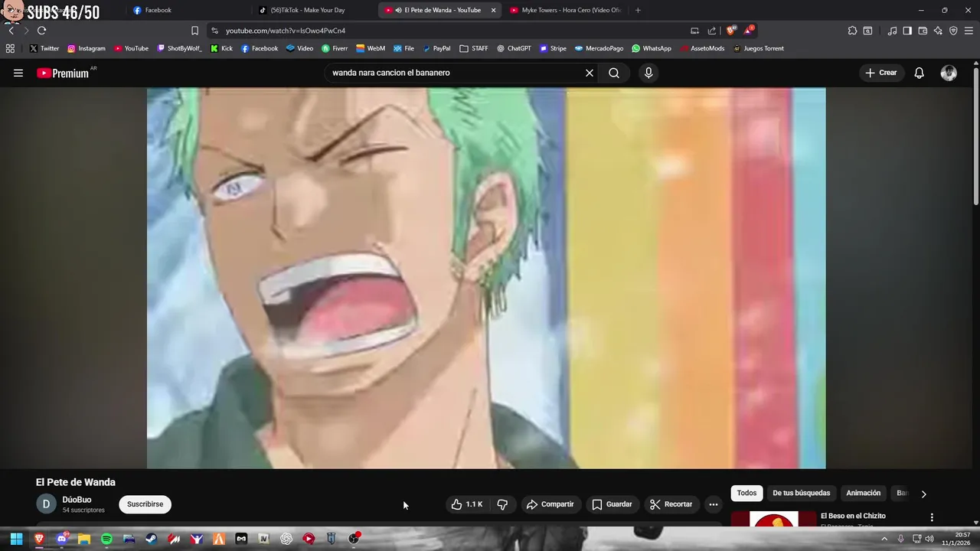The image size is (980, 551).
Task: Open Brave Rewards triangle icon
Action: pos(749,31)
